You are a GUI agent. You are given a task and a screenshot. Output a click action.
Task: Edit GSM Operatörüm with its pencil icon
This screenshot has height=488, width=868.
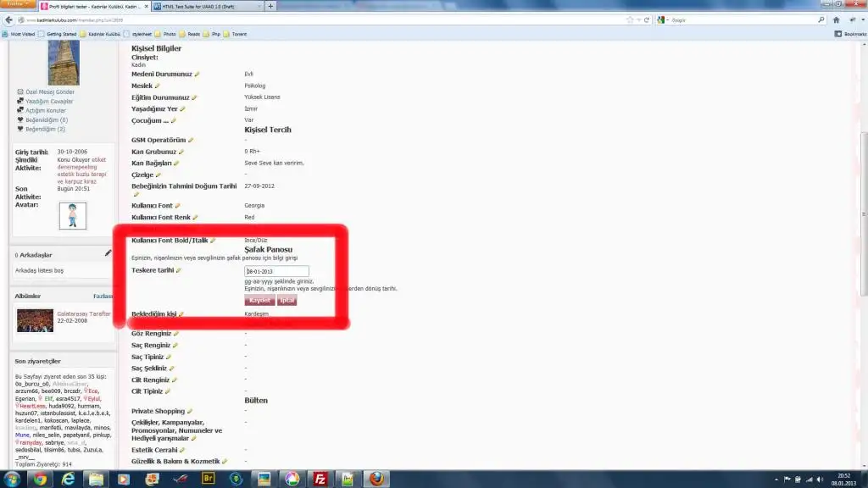coord(191,141)
